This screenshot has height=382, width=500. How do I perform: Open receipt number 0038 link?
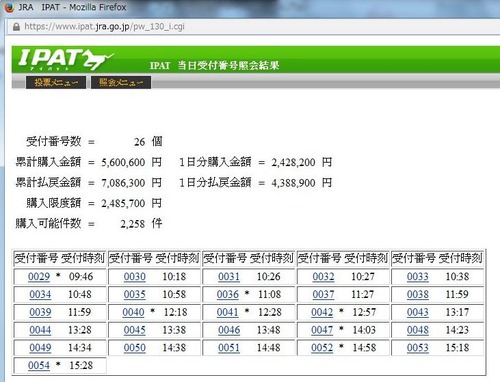click(418, 294)
